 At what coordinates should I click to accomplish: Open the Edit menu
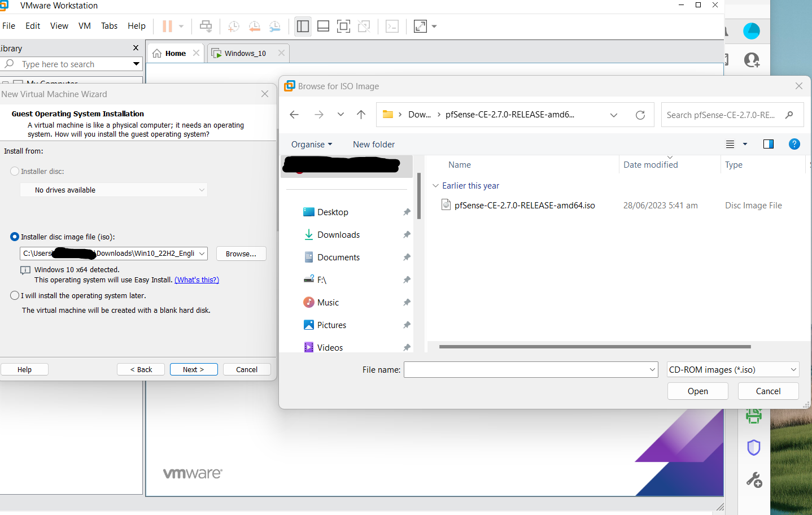coord(33,26)
